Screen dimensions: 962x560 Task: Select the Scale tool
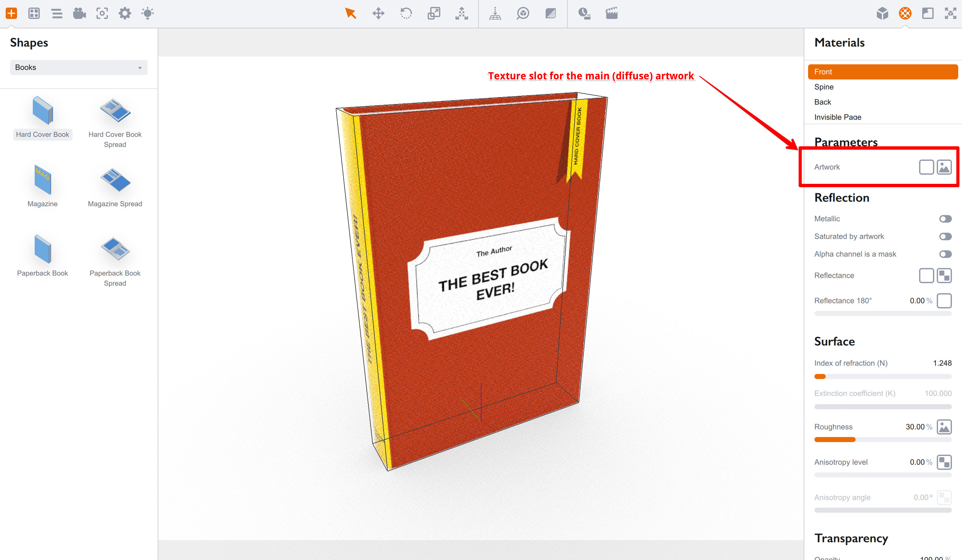point(434,13)
